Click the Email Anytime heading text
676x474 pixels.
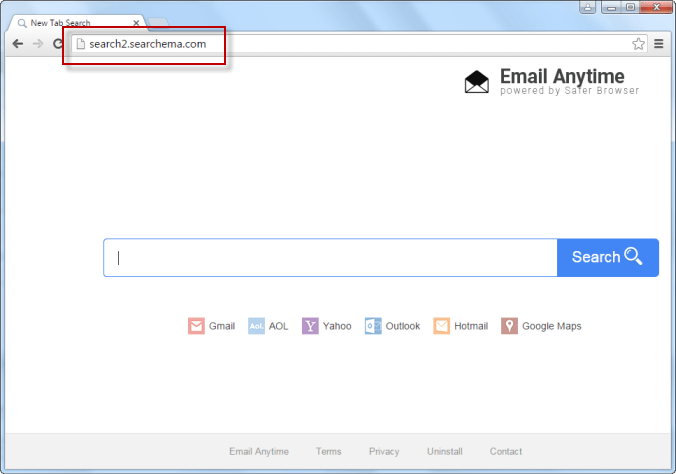(562, 76)
